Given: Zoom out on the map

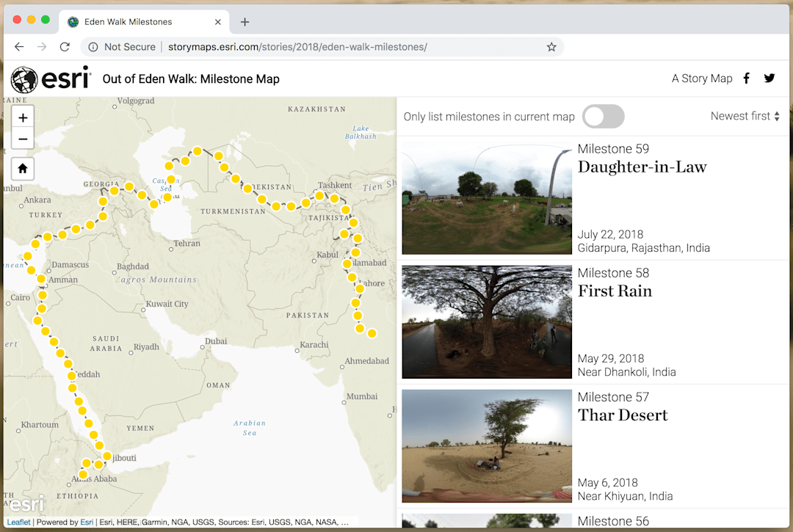Looking at the screenshot, I should [x=23, y=138].
